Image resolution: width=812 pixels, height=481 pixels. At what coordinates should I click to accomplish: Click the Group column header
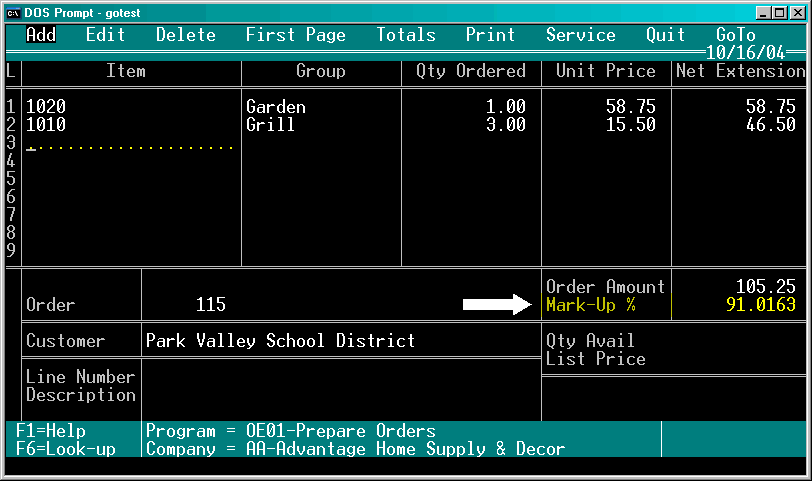[x=321, y=70]
